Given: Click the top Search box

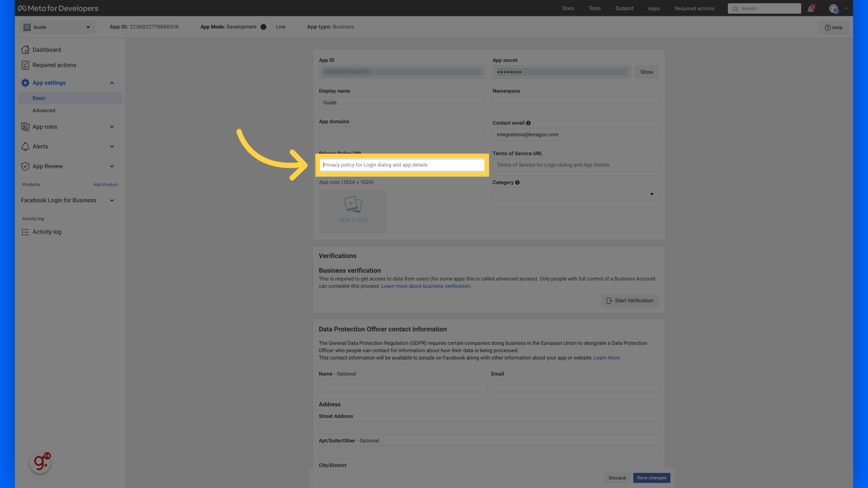Looking at the screenshot, I should 764,9.
